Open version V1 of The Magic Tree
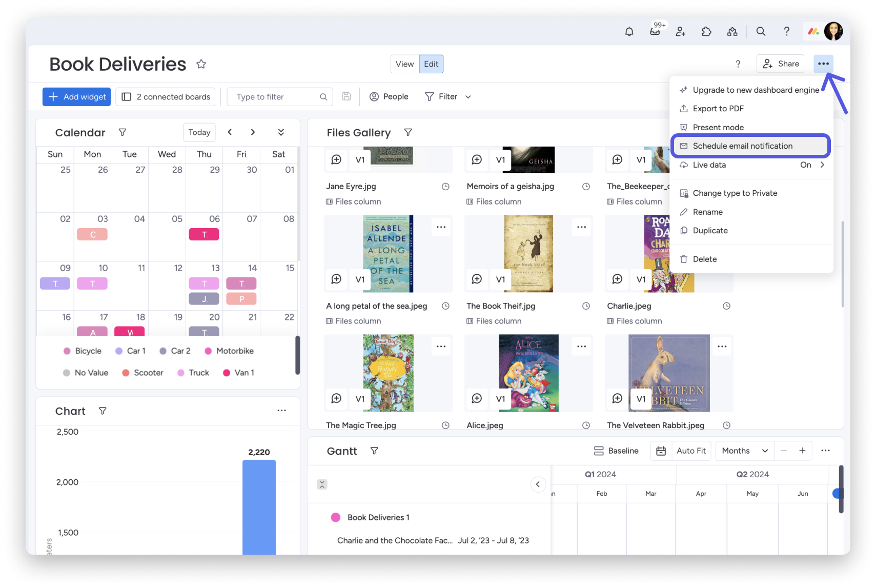 [360, 398]
